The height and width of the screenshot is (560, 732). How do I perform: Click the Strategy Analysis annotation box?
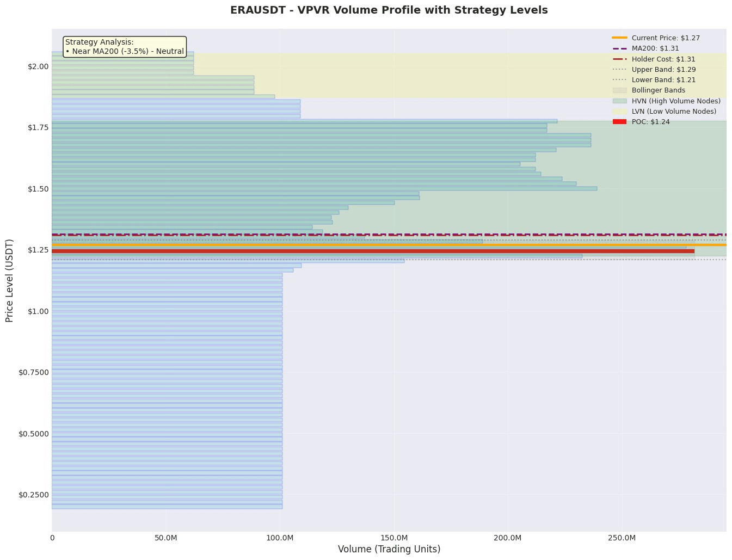pyautogui.click(x=125, y=47)
